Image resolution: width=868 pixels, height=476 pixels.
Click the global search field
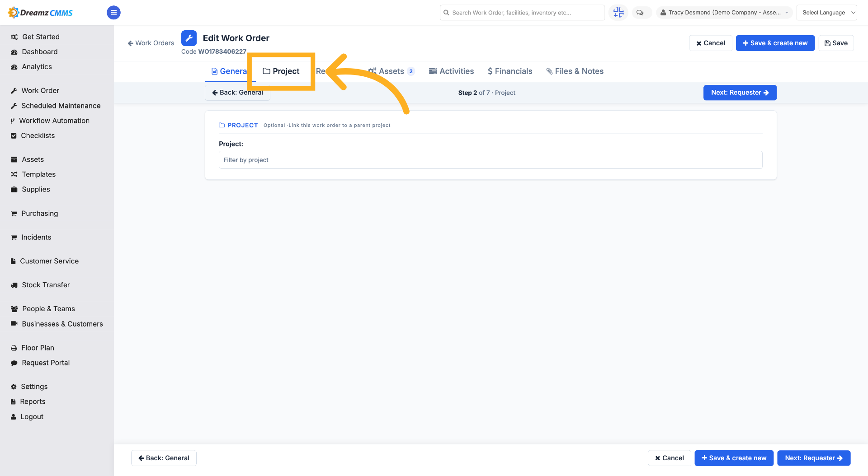coord(522,13)
